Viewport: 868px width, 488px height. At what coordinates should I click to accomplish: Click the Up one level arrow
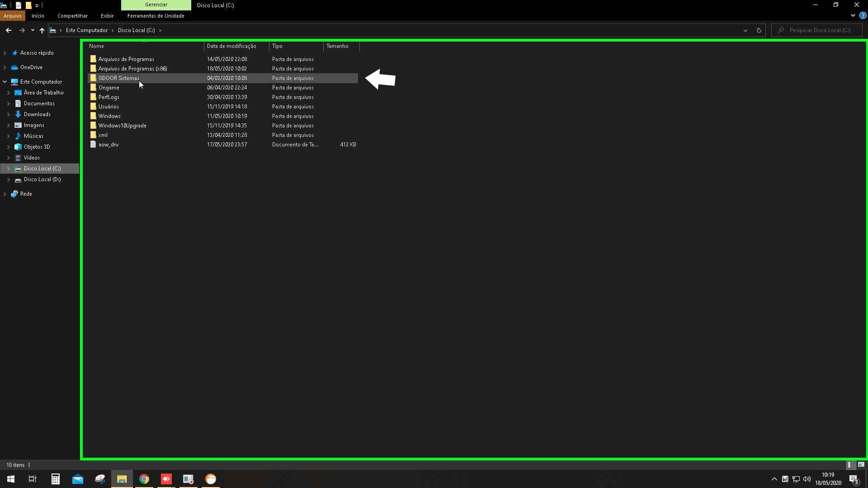42,30
